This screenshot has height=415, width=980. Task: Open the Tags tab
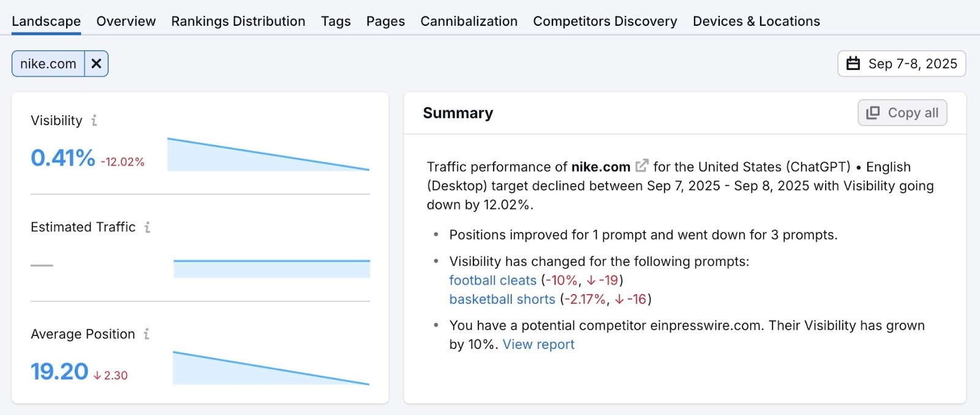[x=336, y=21]
